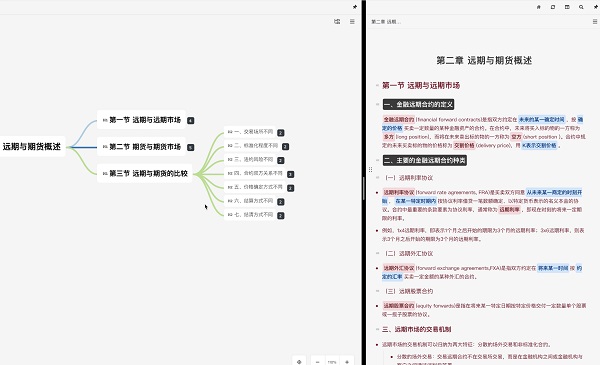Zoom out the mind map with minus
This screenshot has width=600, height=365.
318,362
